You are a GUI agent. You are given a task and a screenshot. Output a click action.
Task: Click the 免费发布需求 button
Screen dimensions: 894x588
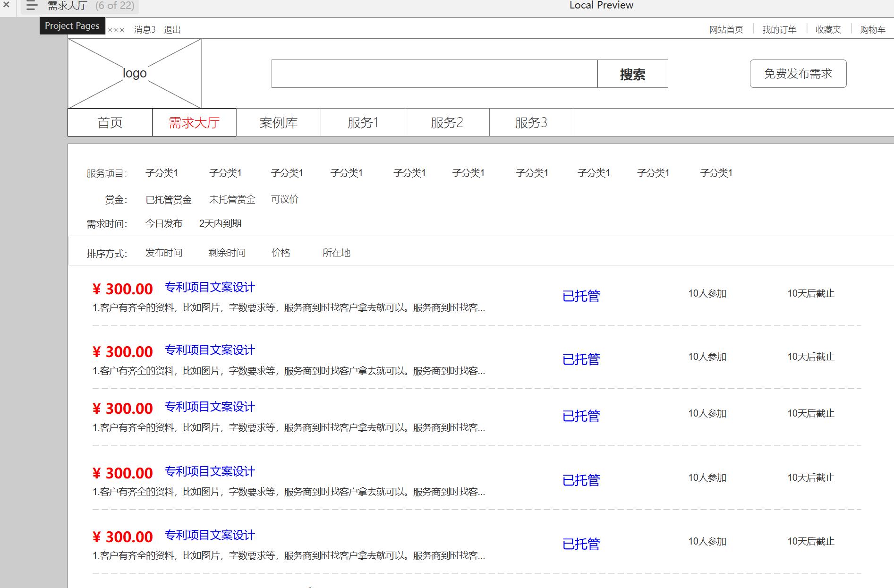[798, 74]
